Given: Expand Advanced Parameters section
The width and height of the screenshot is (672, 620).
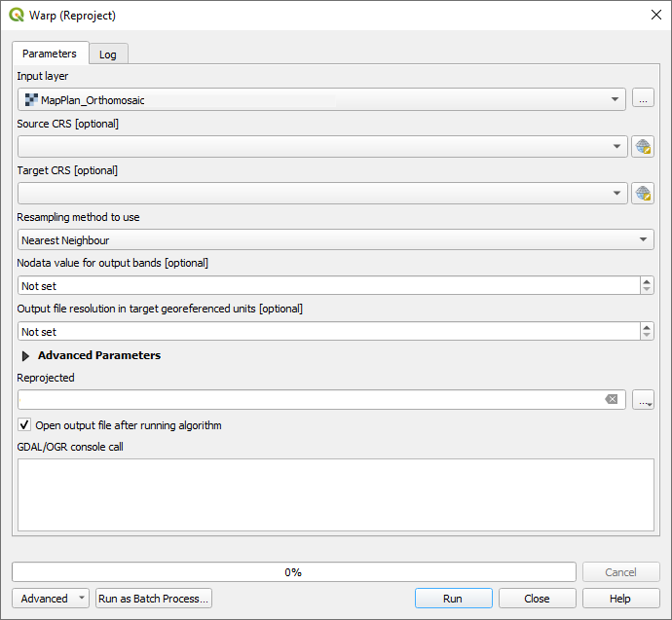Looking at the screenshot, I should [x=26, y=356].
